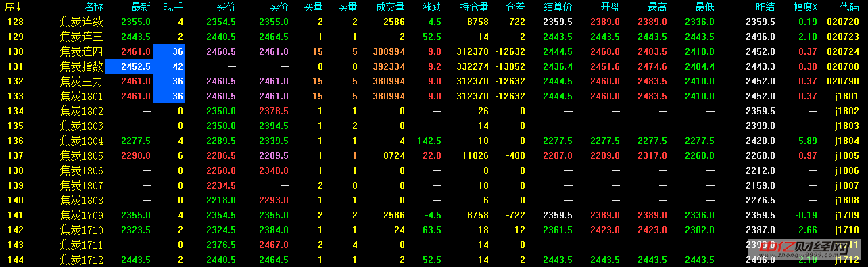Sort by the 成交量 column header
Screen dimensions: 868x267
click(x=390, y=7)
